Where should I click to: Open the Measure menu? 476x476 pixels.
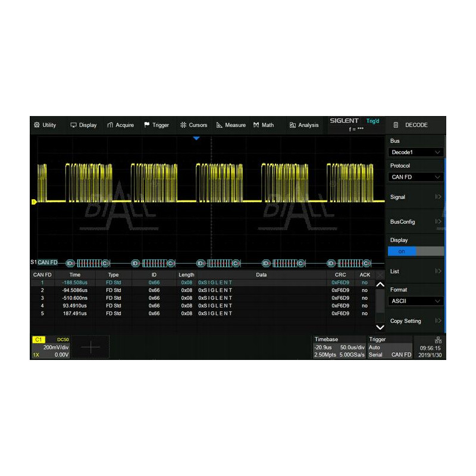pyautogui.click(x=231, y=125)
